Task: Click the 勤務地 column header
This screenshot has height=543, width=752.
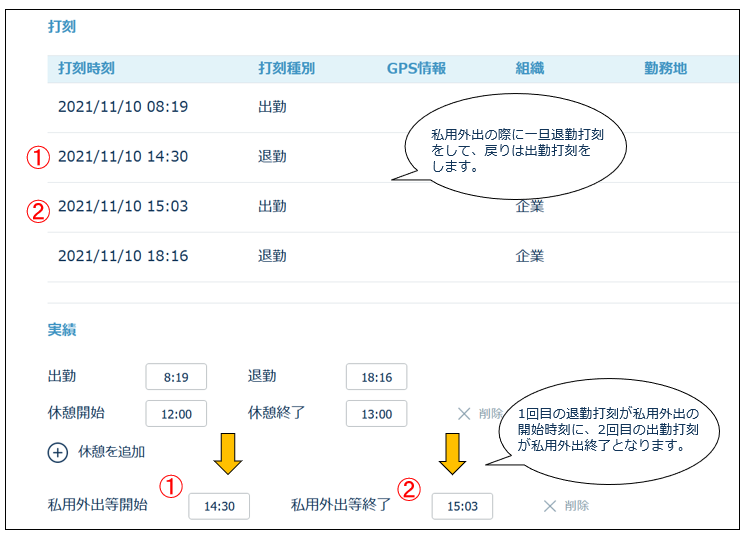Action: pos(665,68)
